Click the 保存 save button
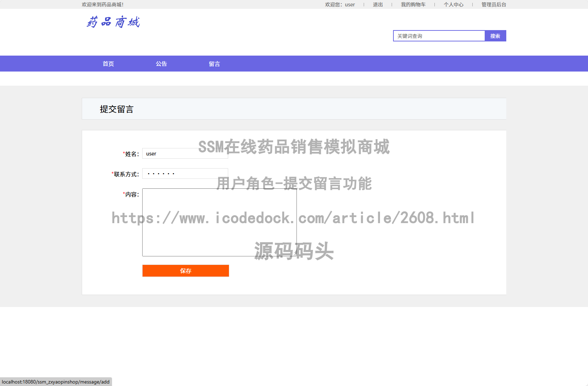This screenshot has height=386, width=588. pos(185,271)
